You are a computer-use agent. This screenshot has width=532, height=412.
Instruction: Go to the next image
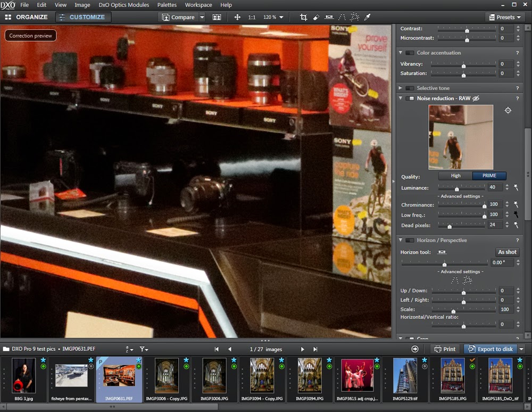[302, 349]
